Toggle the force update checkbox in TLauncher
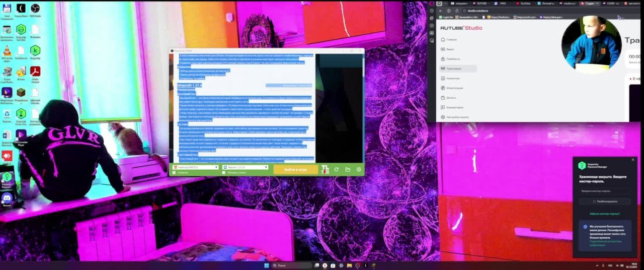Image resolution: width=644 pixels, height=270 pixels. point(224,173)
